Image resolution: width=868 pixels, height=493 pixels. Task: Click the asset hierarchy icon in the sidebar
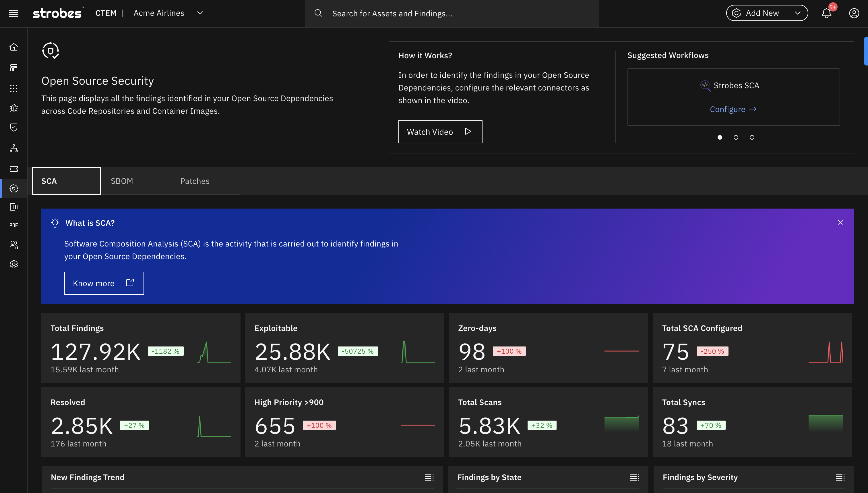pyautogui.click(x=14, y=148)
